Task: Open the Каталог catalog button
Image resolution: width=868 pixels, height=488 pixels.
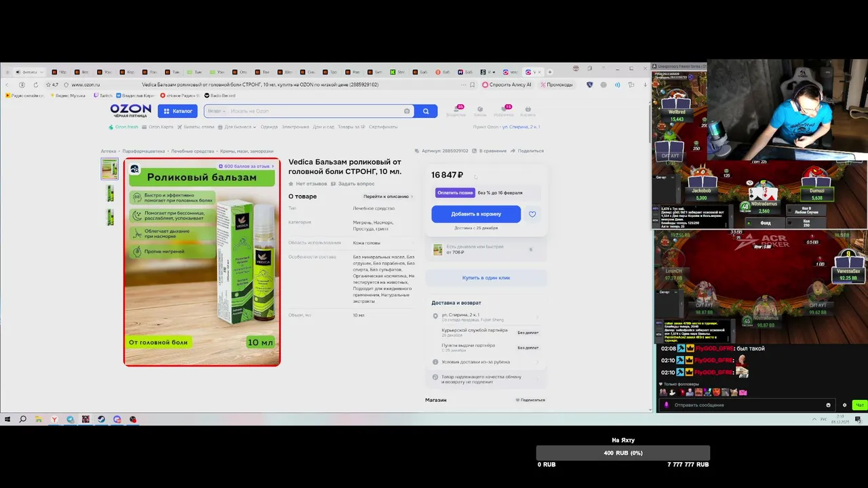Action: click(x=178, y=111)
